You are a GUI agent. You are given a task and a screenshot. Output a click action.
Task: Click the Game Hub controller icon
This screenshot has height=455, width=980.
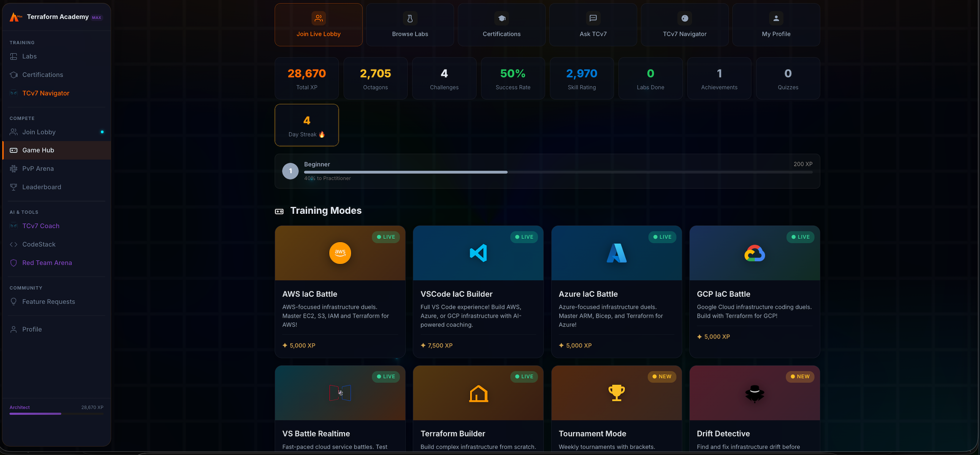click(x=14, y=150)
